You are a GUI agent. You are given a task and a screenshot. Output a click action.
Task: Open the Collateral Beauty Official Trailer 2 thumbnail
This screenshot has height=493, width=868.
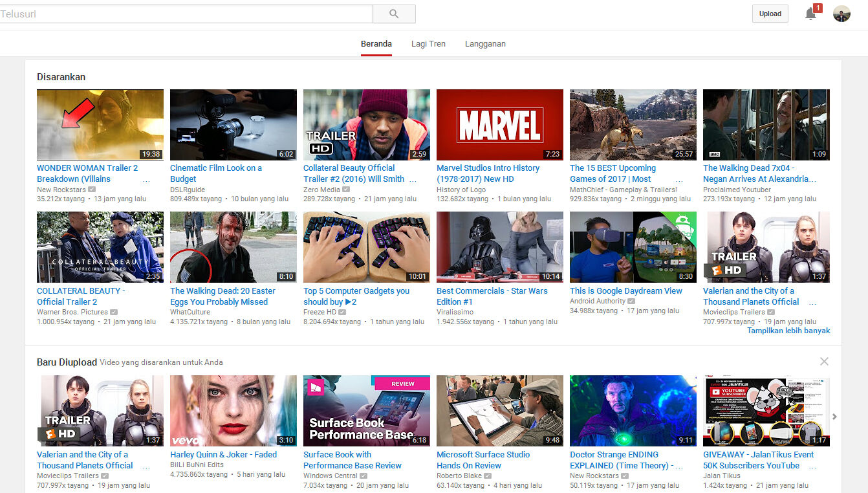[x=100, y=247]
